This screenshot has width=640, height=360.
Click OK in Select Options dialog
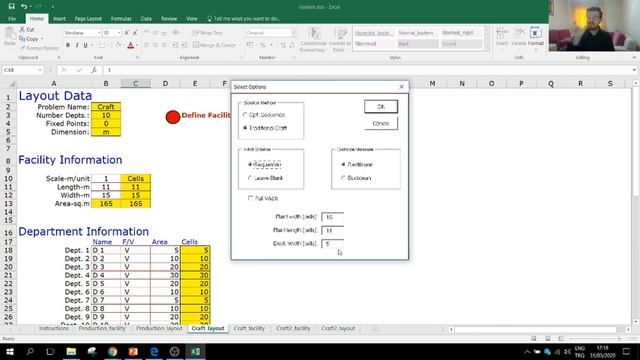(x=381, y=107)
